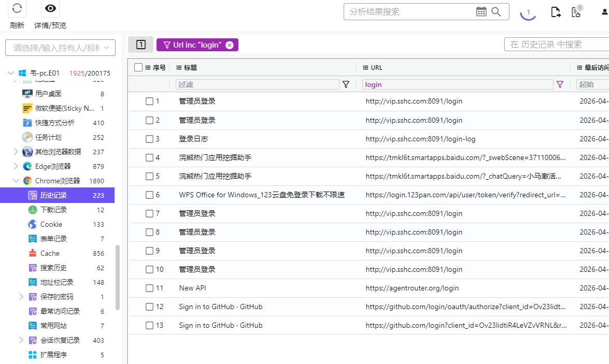609x364 pixels.
Task: Expand the Edge浏览器 node
Action: pos(16,166)
